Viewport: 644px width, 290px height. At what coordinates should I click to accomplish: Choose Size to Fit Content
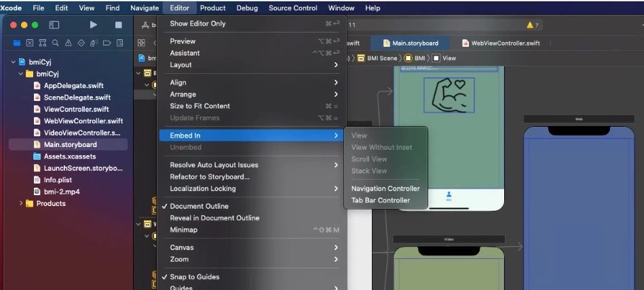(251, 106)
